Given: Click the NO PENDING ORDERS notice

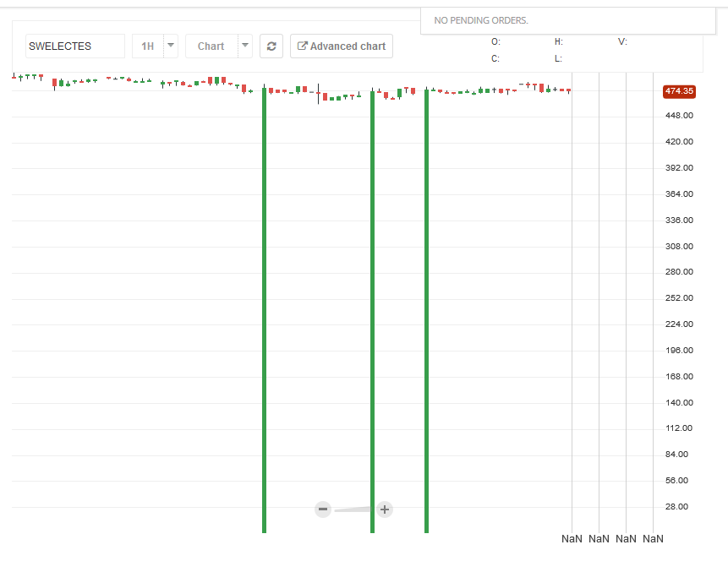Looking at the screenshot, I should click(481, 20).
